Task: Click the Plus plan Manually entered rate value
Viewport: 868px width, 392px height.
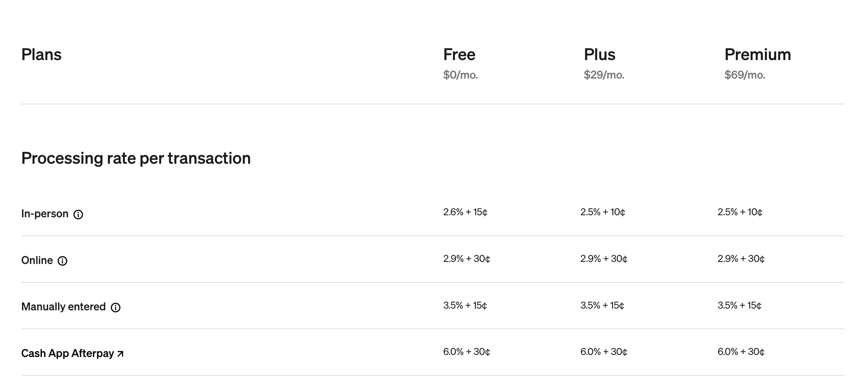Action: coord(602,305)
